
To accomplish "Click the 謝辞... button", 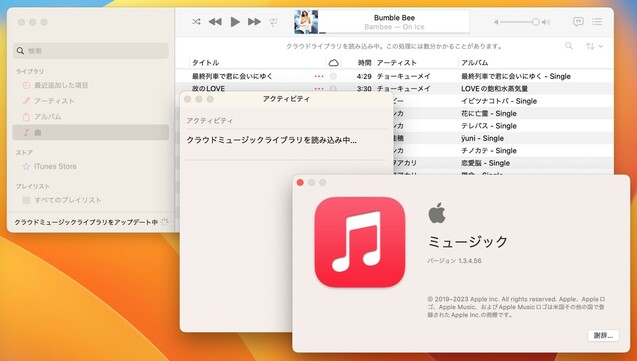I will 603,335.
